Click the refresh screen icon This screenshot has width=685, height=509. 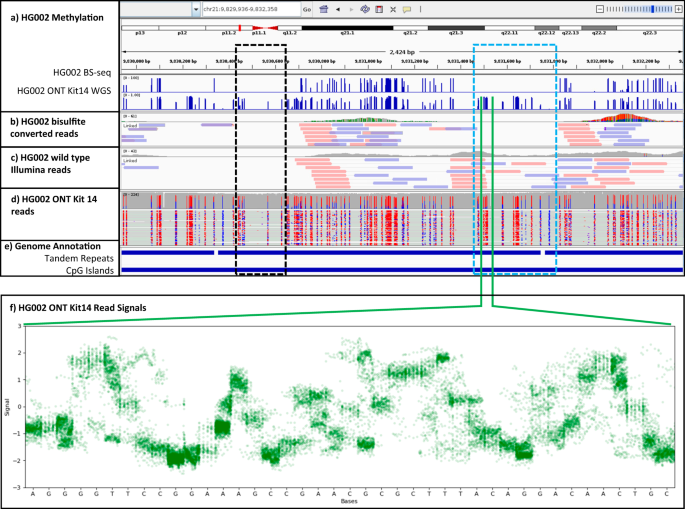(x=365, y=8)
